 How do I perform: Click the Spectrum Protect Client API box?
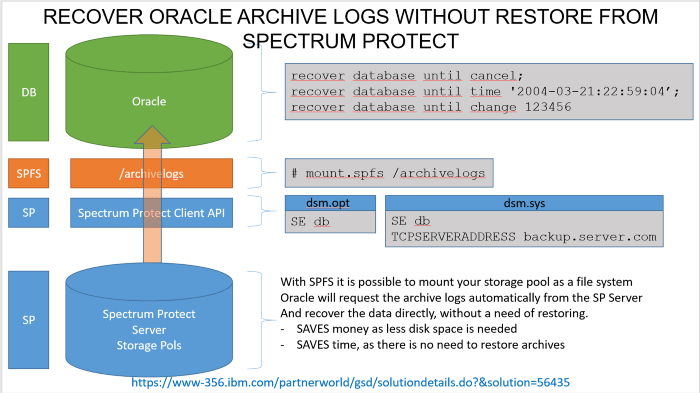pyautogui.click(x=151, y=213)
